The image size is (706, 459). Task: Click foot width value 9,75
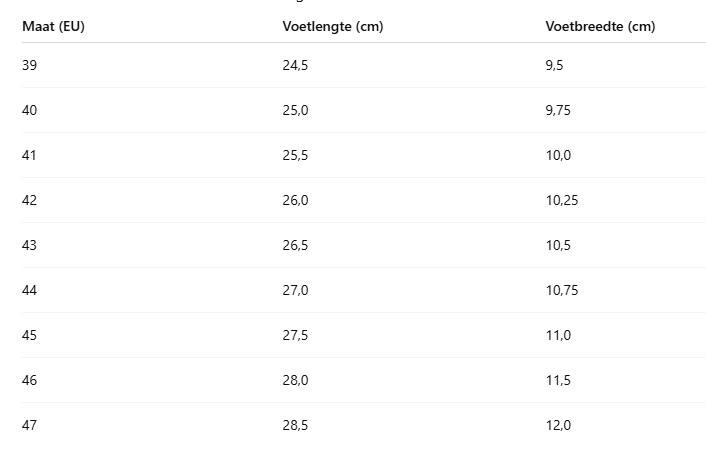(558, 110)
